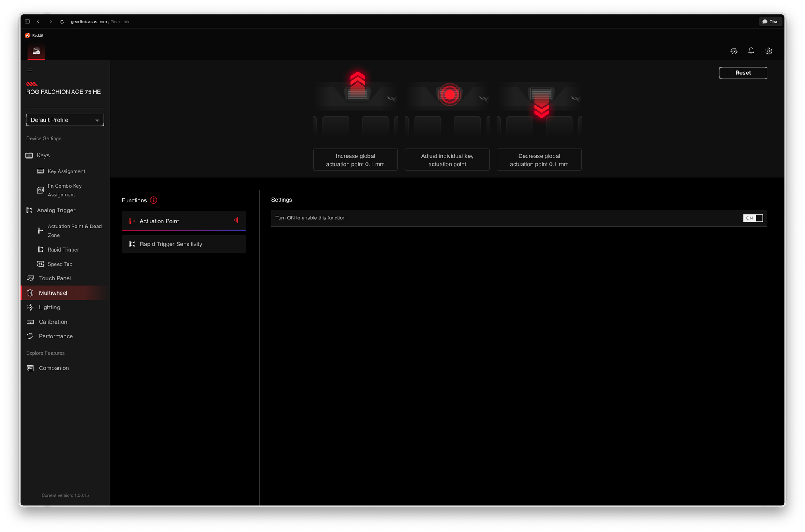
Task: Select the Keys icon in the sidebar
Action: tap(29, 155)
